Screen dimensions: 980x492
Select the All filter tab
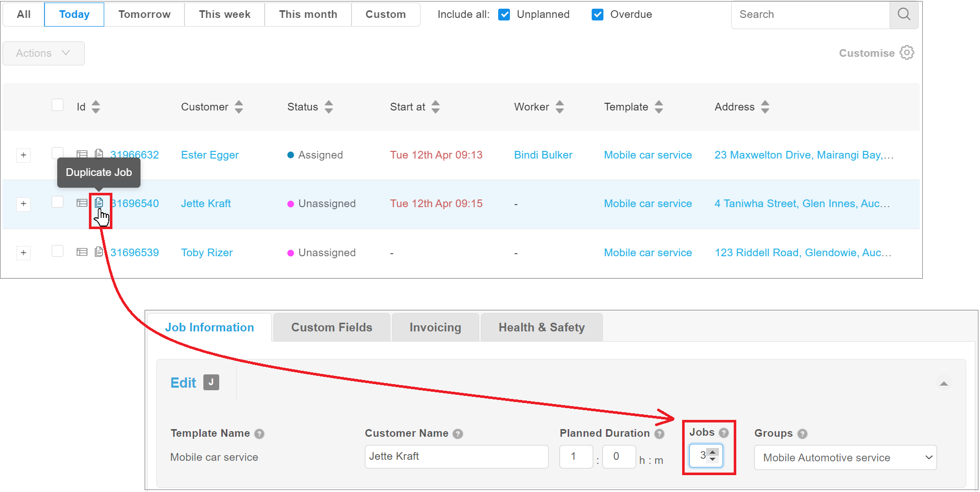pyautogui.click(x=24, y=14)
